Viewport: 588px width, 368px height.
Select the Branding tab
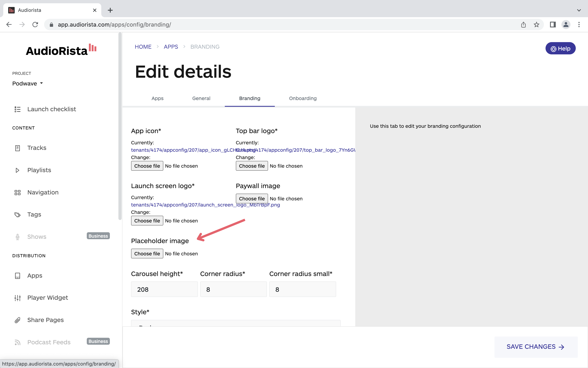[x=249, y=98]
